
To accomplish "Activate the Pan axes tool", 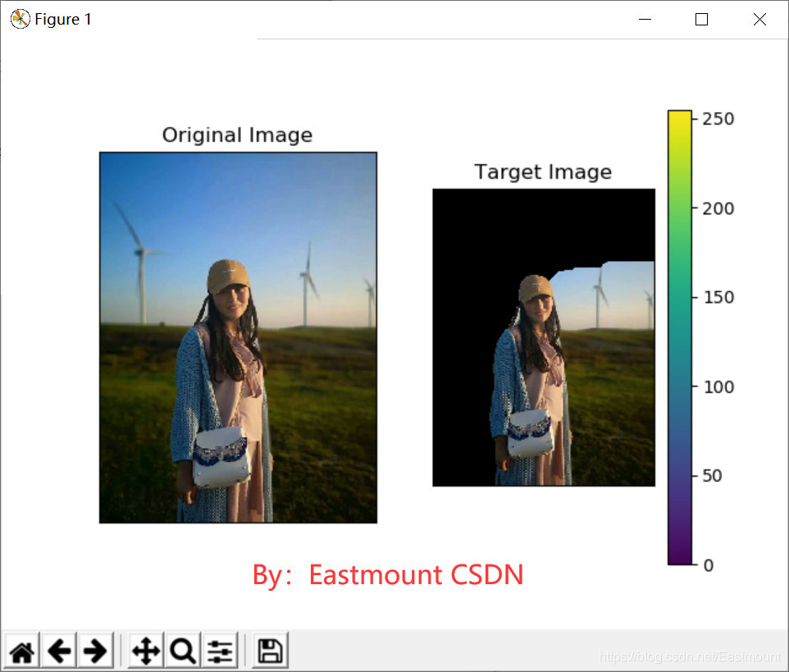I will click(146, 651).
